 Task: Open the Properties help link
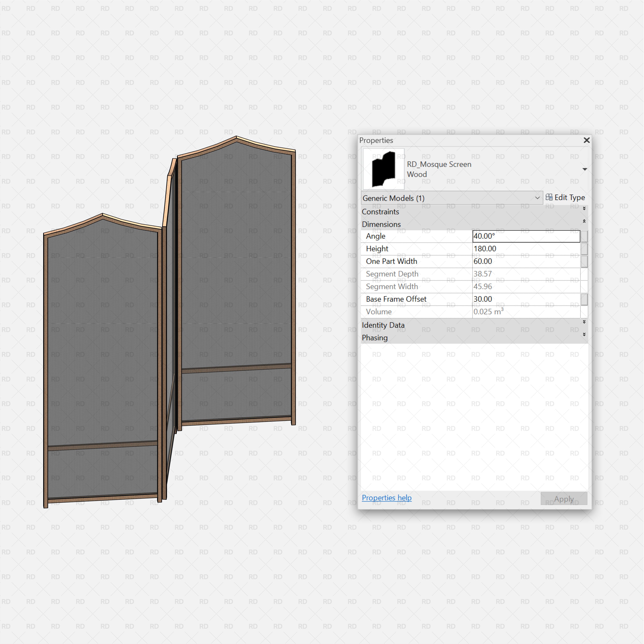tap(386, 498)
